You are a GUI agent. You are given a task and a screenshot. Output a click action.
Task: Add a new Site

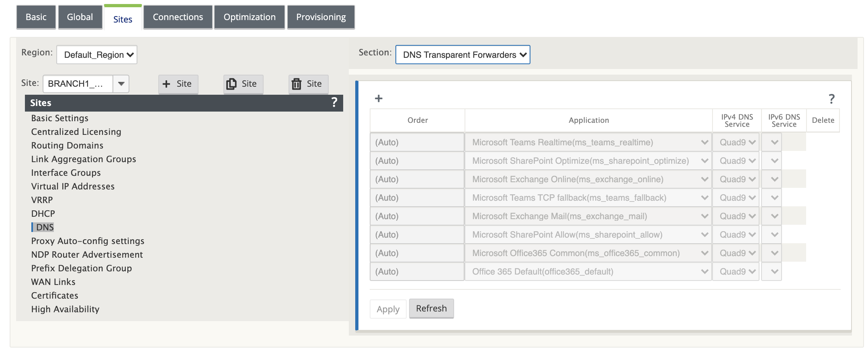(x=178, y=84)
